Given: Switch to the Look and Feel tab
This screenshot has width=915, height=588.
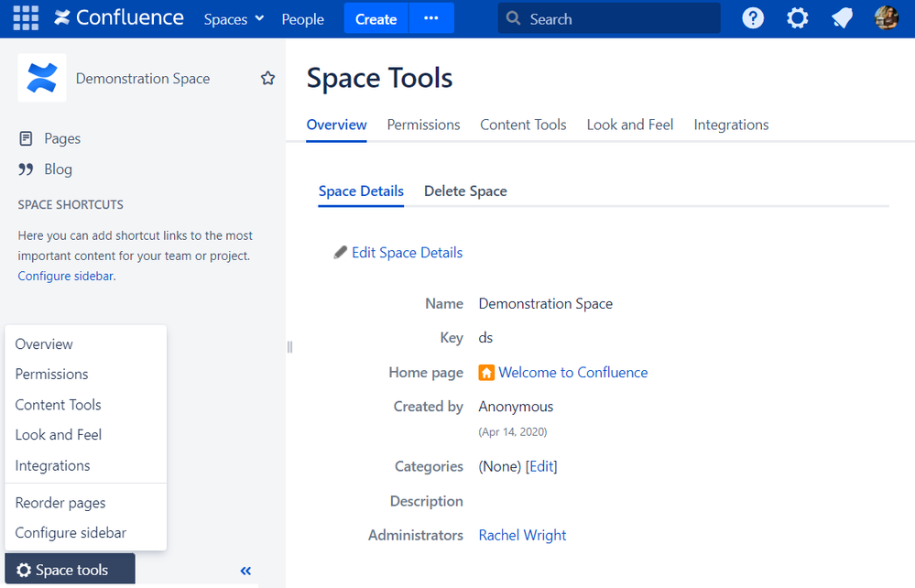Looking at the screenshot, I should [630, 125].
